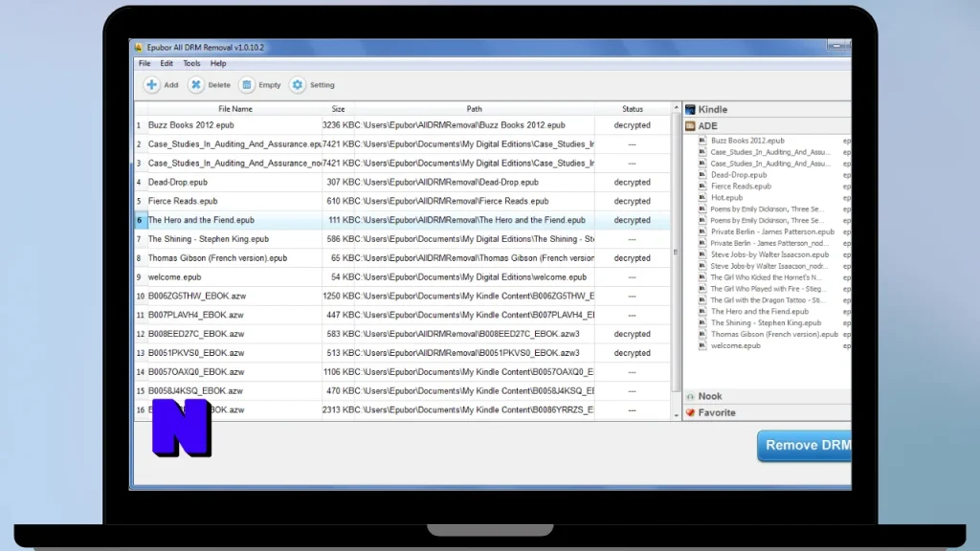This screenshot has width=980, height=551.
Task: Click the Empty trash icon
Action: (x=247, y=85)
